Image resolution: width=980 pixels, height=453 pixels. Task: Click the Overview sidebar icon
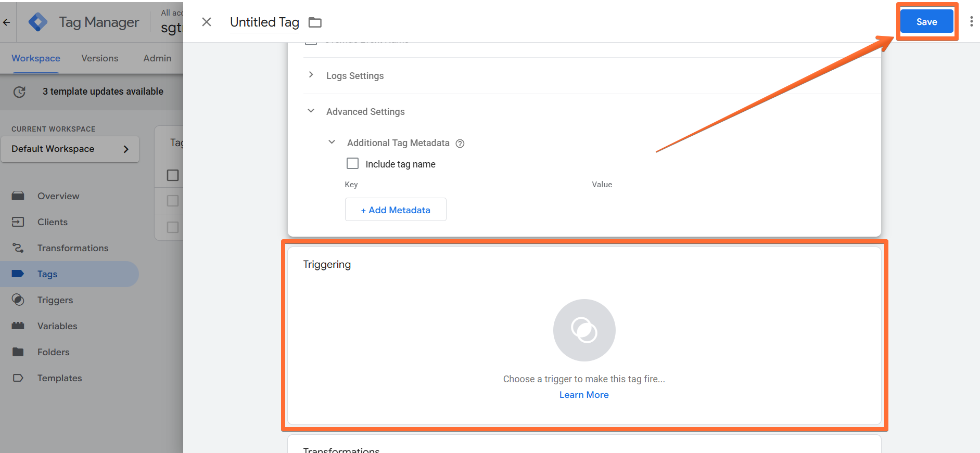click(18, 196)
